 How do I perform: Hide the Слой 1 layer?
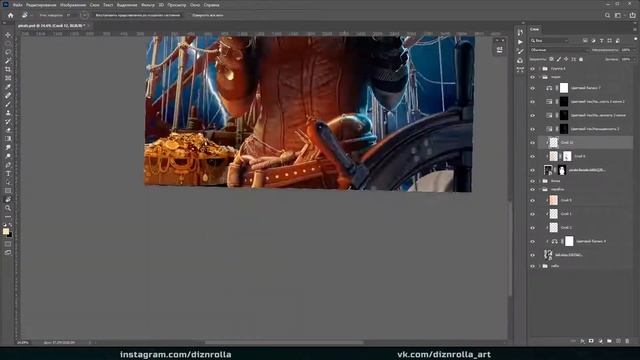[x=532, y=214]
